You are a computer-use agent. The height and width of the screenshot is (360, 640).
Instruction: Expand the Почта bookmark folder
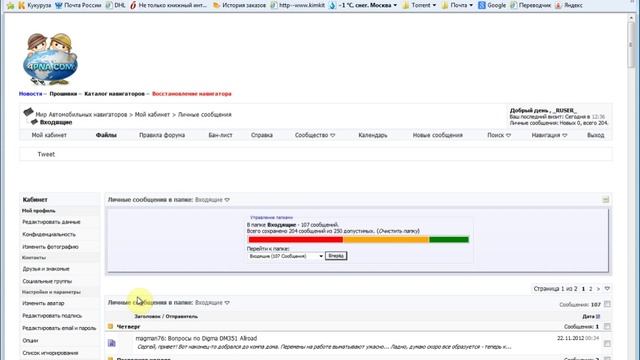[x=457, y=5]
